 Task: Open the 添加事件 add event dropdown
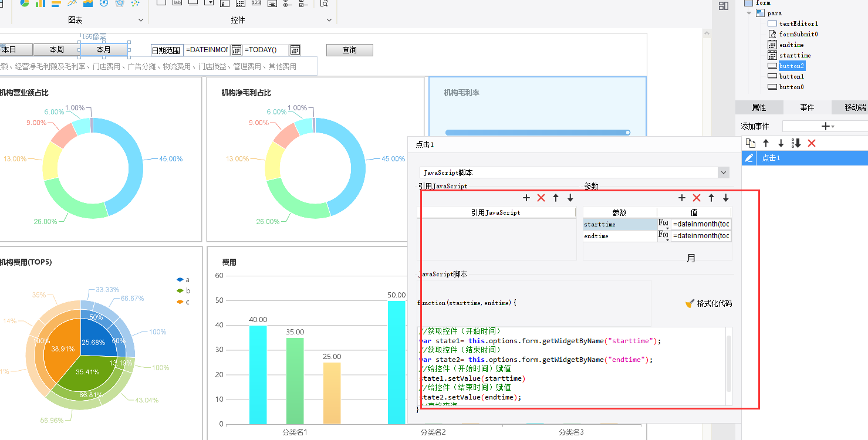[x=827, y=126]
